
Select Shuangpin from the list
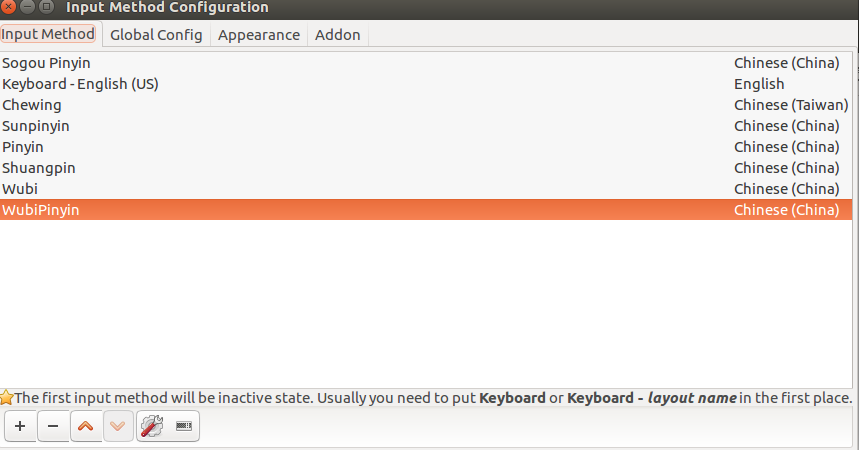39,168
